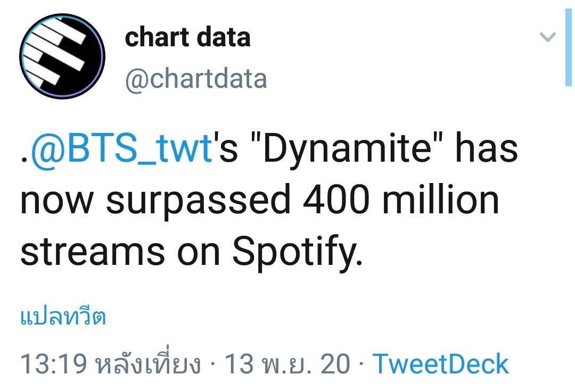Click the dot separator before TweetDeck
575x392 pixels.
coord(361,364)
